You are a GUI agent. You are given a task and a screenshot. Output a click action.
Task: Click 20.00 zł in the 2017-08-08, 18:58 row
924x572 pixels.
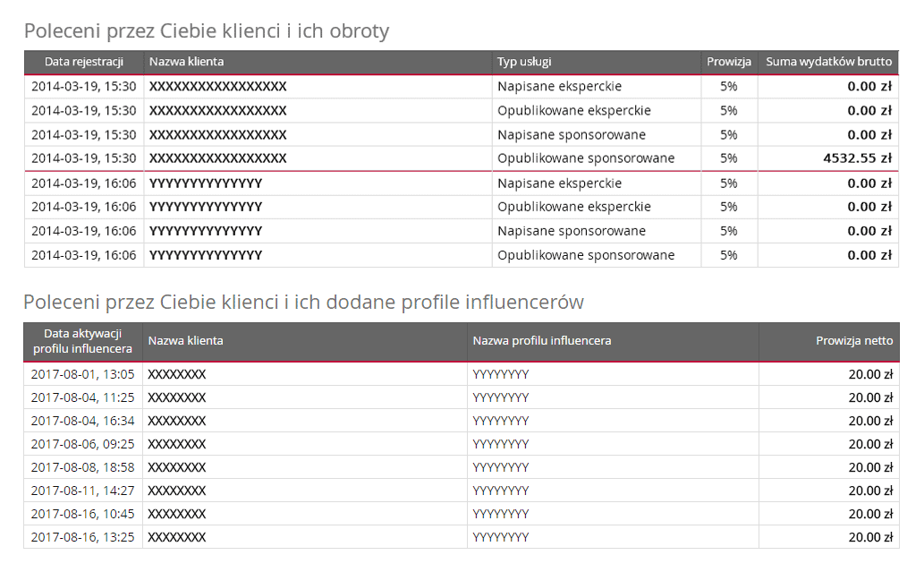coord(871,467)
